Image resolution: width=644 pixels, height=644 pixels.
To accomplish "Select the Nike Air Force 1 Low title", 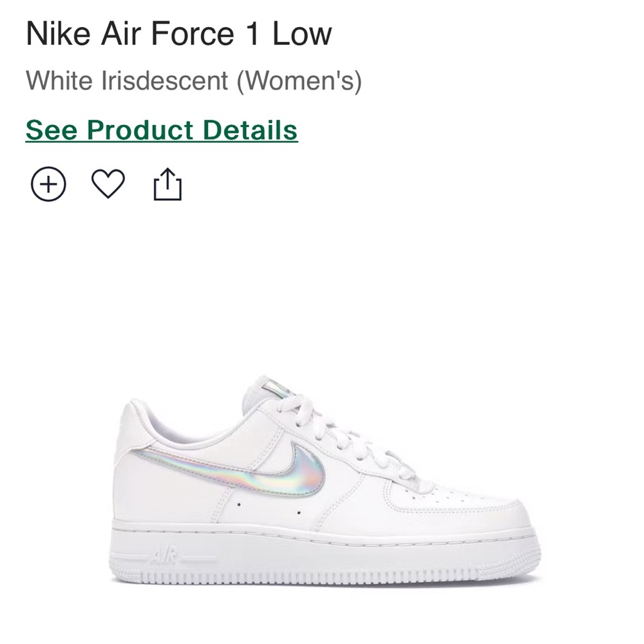I will 177,35.
